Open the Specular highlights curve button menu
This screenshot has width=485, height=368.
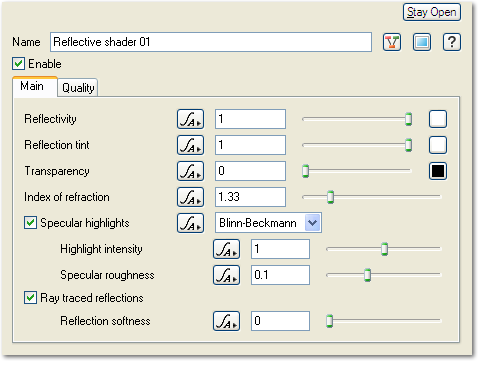point(190,223)
